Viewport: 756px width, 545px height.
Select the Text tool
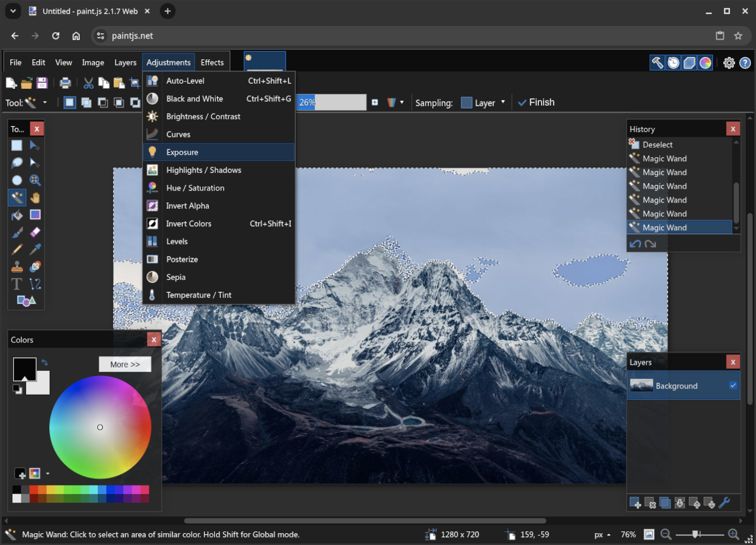click(17, 284)
